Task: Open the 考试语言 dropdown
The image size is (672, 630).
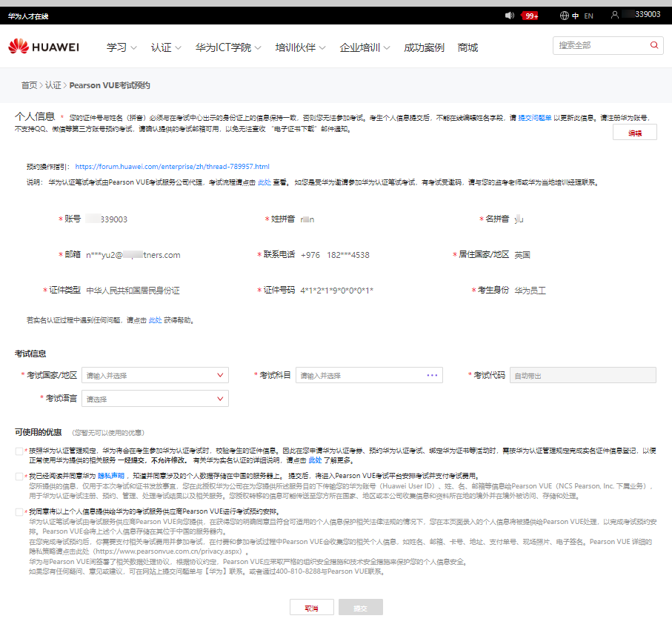Action: click(155, 399)
